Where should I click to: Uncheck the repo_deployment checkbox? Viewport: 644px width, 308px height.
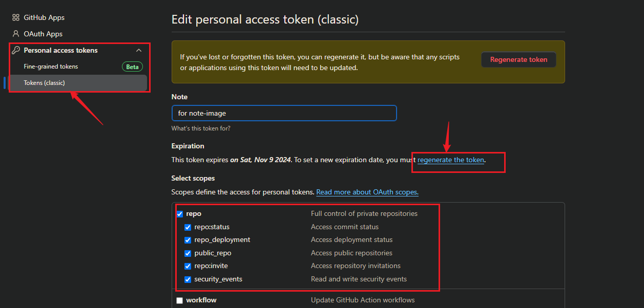click(188, 240)
